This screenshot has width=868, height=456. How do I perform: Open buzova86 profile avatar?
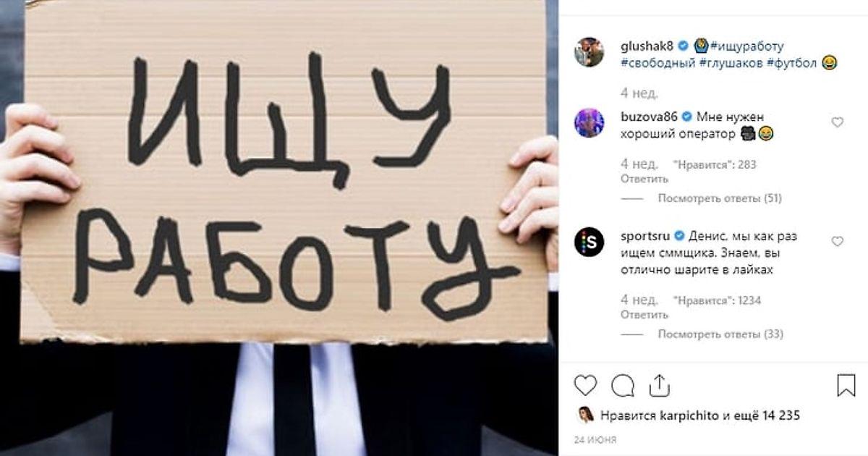coord(590,122)
